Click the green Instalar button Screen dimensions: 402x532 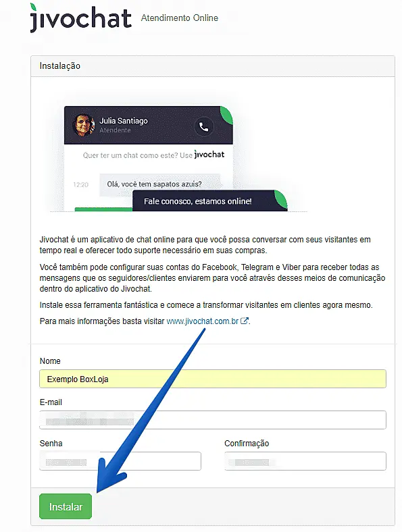(x=66, y=506)
